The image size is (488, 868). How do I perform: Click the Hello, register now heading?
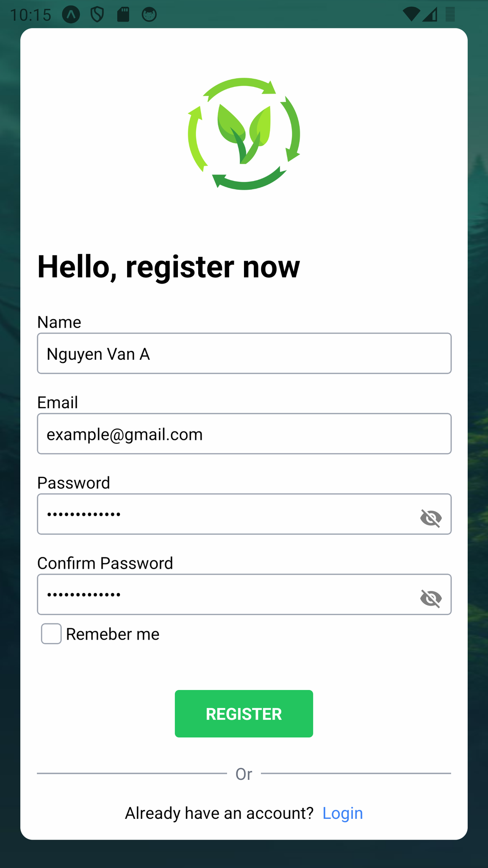169,267
